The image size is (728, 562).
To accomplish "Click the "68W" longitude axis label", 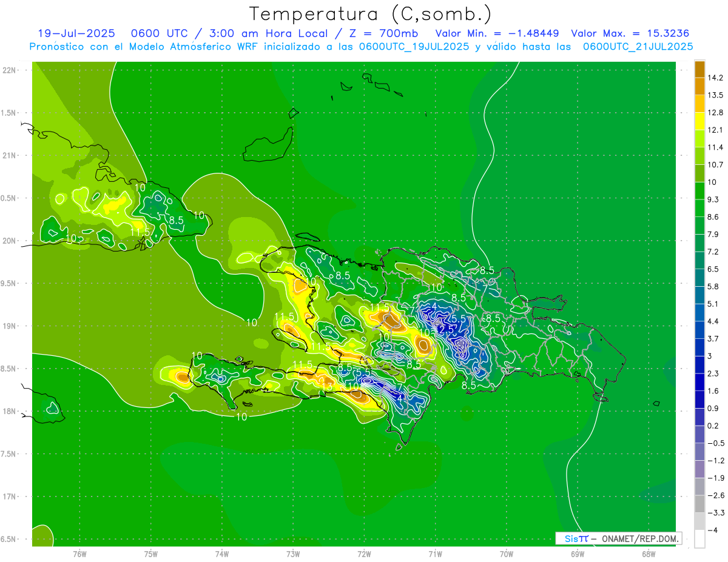I will (649, 554).
